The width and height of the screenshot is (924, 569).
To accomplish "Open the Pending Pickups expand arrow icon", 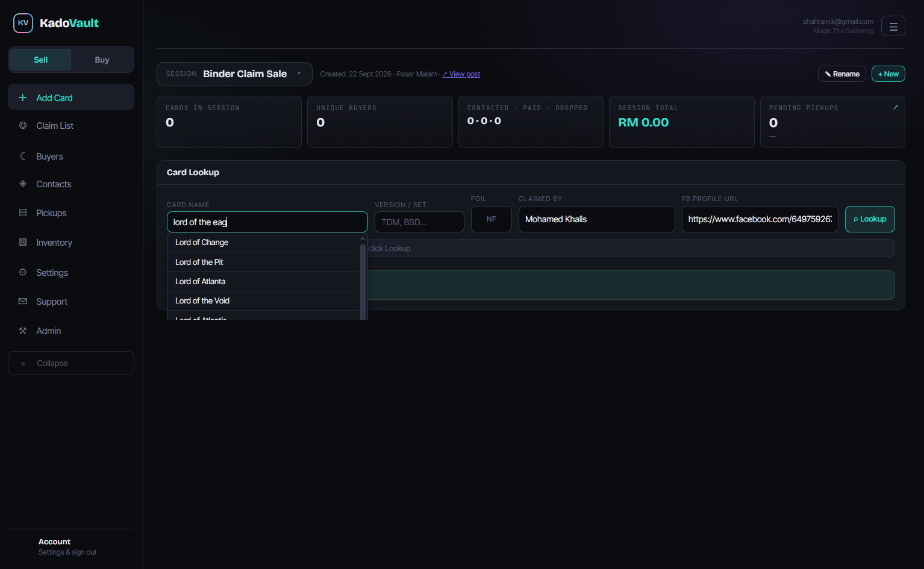I will [896, 107].
